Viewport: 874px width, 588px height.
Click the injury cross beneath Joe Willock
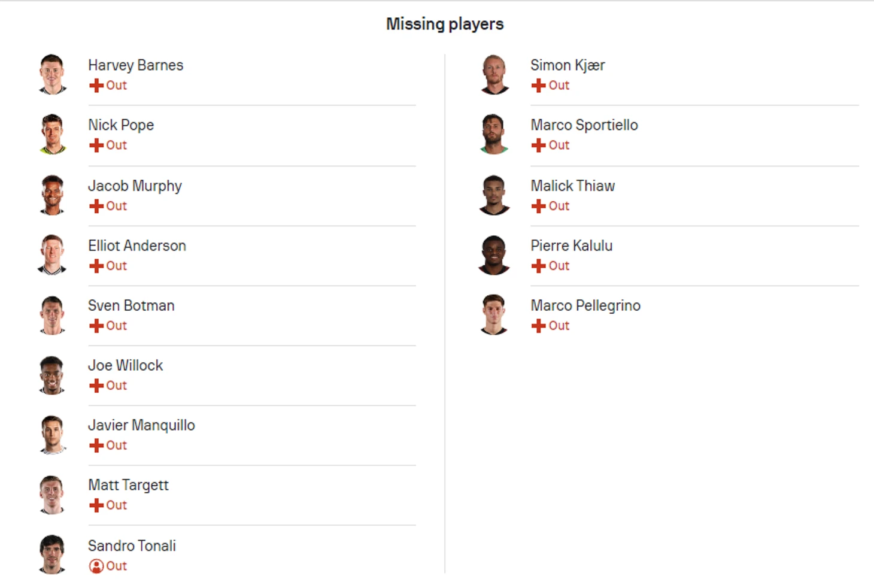tap(96, 386)
